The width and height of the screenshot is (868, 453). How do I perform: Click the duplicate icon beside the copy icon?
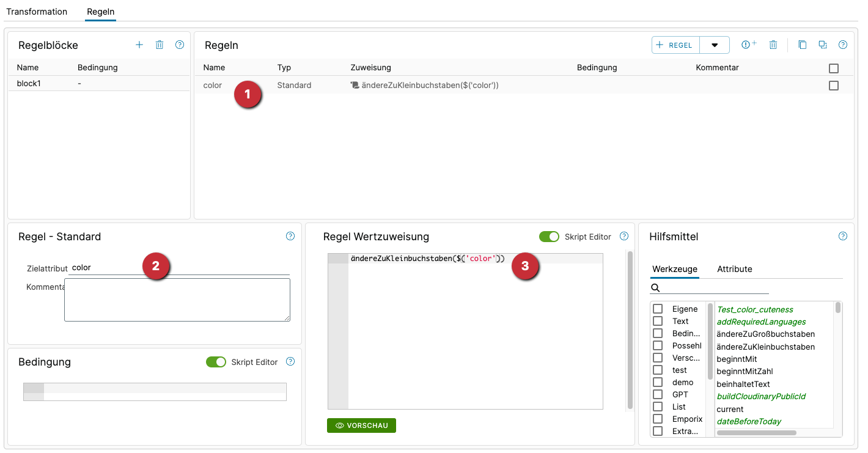point(823,45)
